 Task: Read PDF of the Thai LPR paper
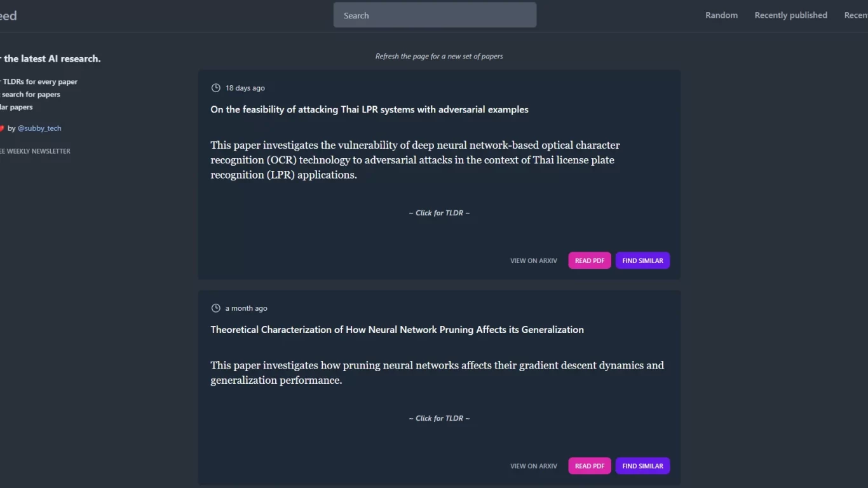pos(589,261)
